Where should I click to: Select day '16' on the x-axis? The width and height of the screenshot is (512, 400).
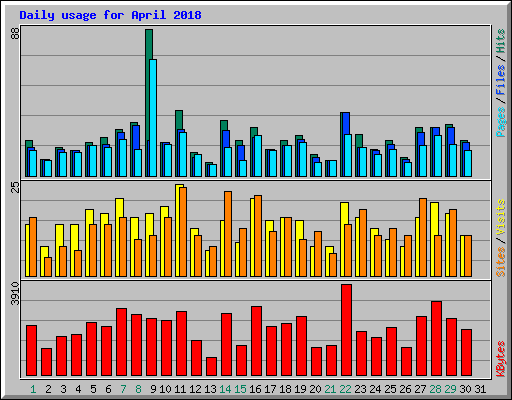(255, 389)
